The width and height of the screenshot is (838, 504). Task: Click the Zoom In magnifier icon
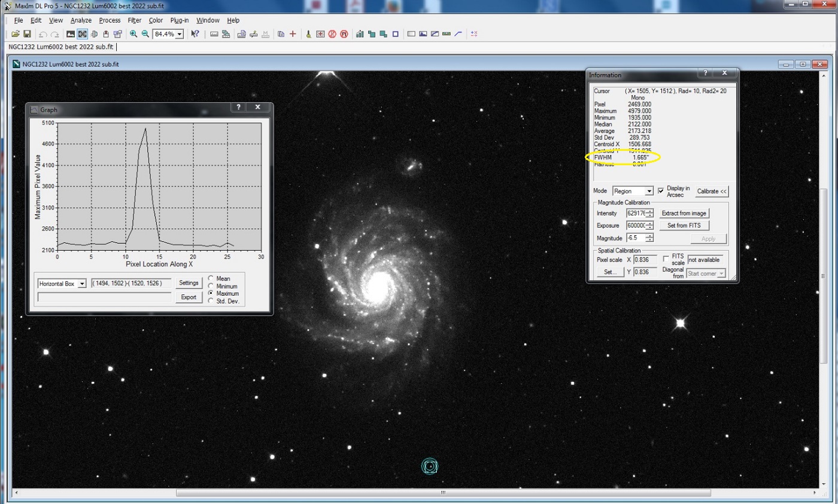tap(133, 34)
